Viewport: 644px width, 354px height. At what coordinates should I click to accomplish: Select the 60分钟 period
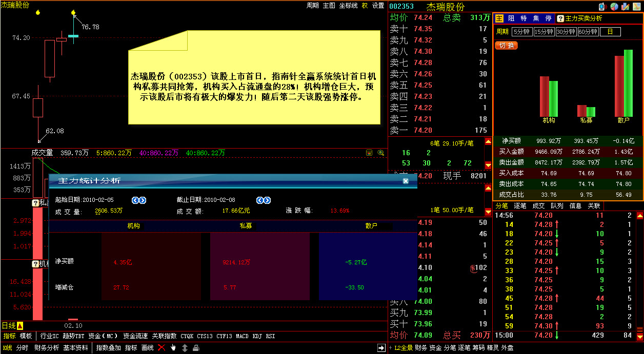pos(588,32)
